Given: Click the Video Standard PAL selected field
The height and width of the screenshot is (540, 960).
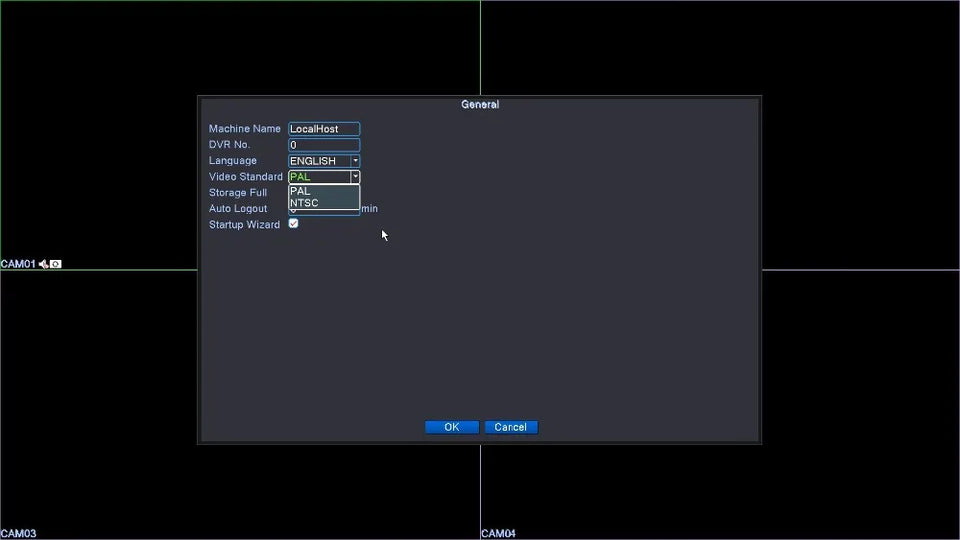Looking at the screenshot, I should pos(320,176).
